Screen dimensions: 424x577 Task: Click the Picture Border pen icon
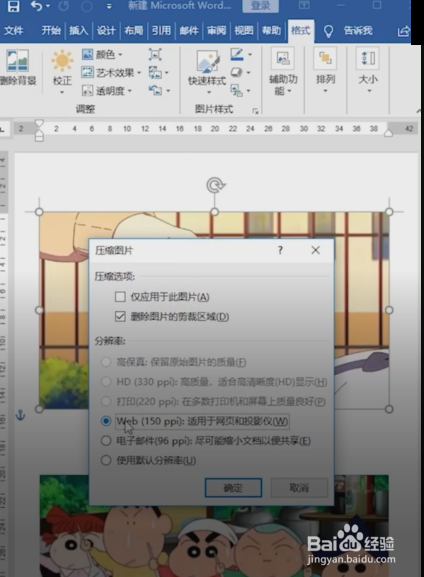click(x=237, y=54)
